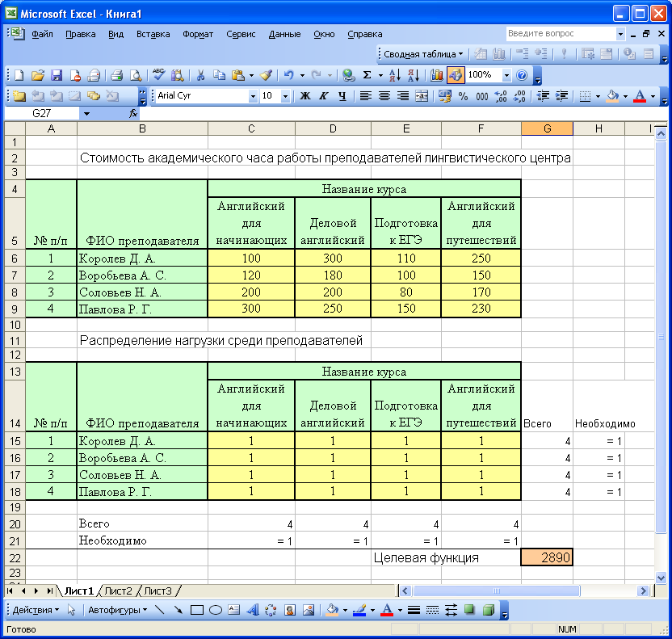Screen dimensions: 672x639
Task: Open the Borders dropdown arrow
Action: (598, 96)
